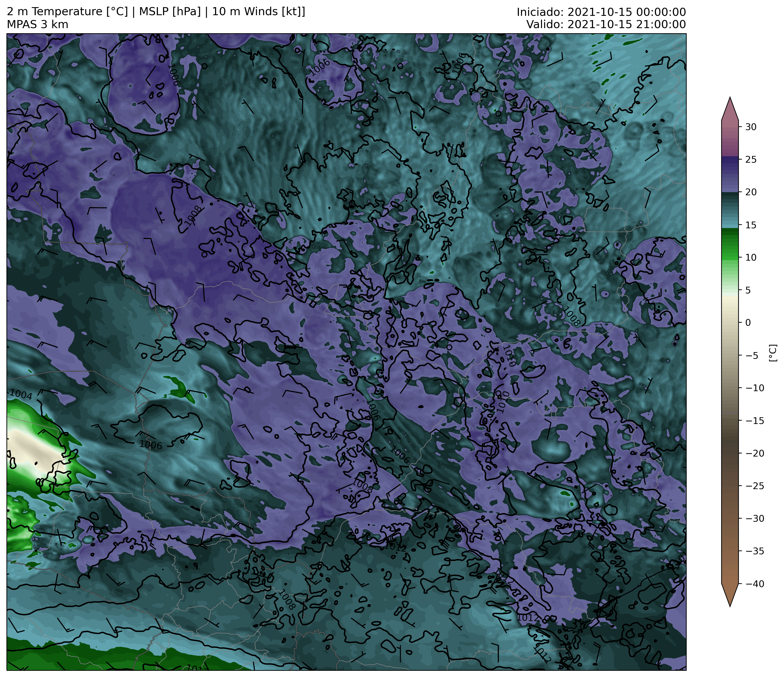Viewport: 784px width, 677px height.
Task: Click the −20 tick label on the colorbar
Action: pyautogui.click(x=755, y=453)
